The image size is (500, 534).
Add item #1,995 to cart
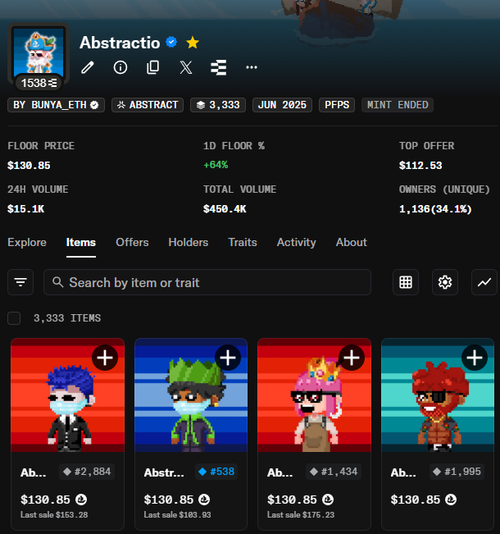(x=474, y=358)
